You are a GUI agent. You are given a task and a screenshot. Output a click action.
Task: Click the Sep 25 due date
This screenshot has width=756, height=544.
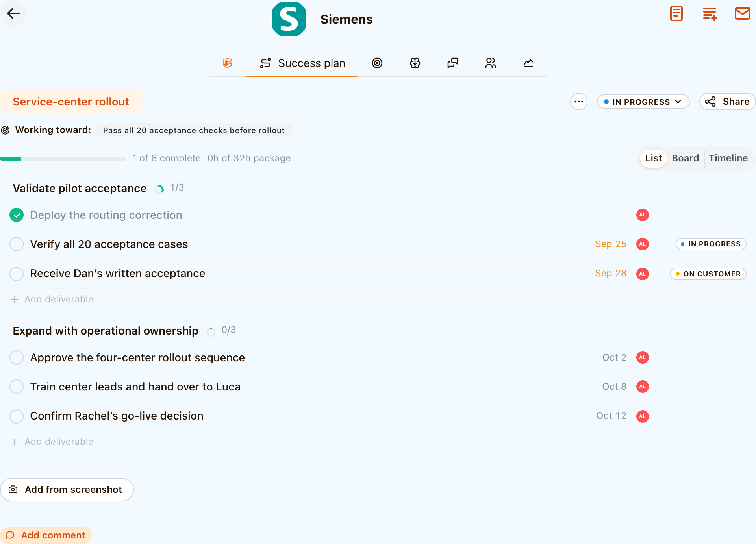coord(611,244)
